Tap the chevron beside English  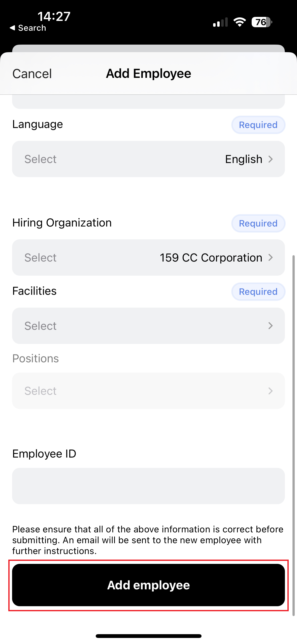point(271,159)
